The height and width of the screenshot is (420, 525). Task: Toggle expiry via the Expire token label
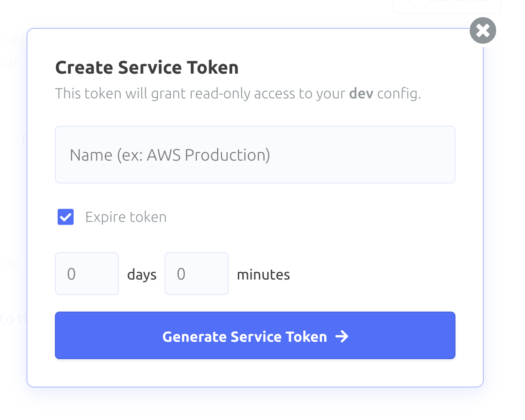[x=126, y=217]
